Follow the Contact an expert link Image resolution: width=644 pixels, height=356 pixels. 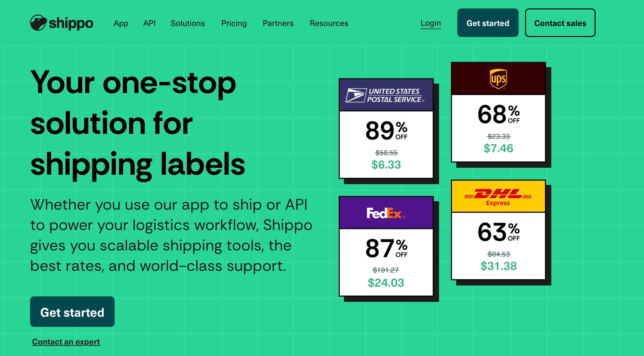click(x=66, y=342)
